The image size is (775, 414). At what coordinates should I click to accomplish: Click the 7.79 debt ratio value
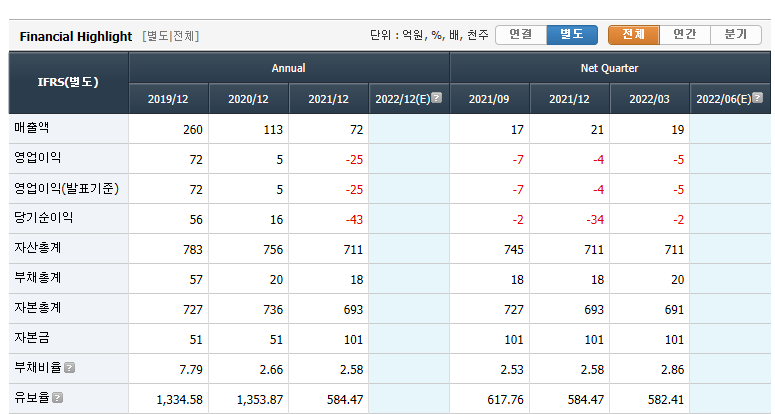point(191,370)
